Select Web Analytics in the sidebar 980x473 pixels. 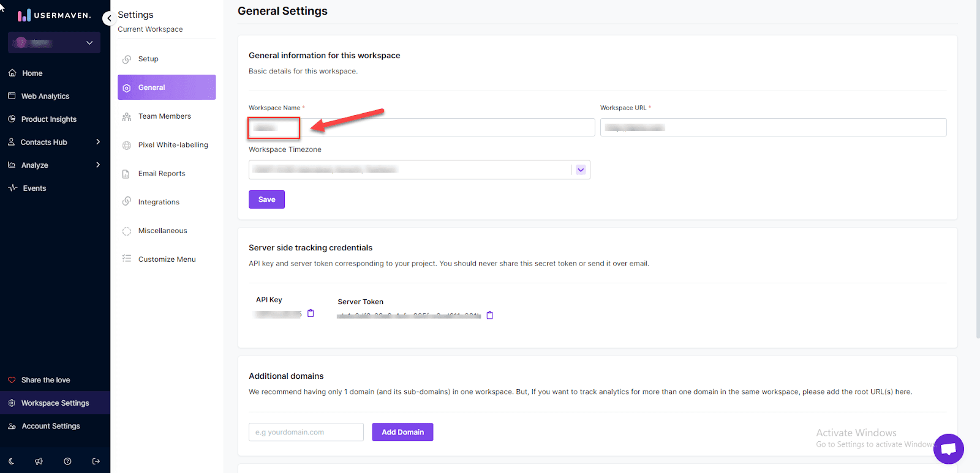[x=45, y=96]
